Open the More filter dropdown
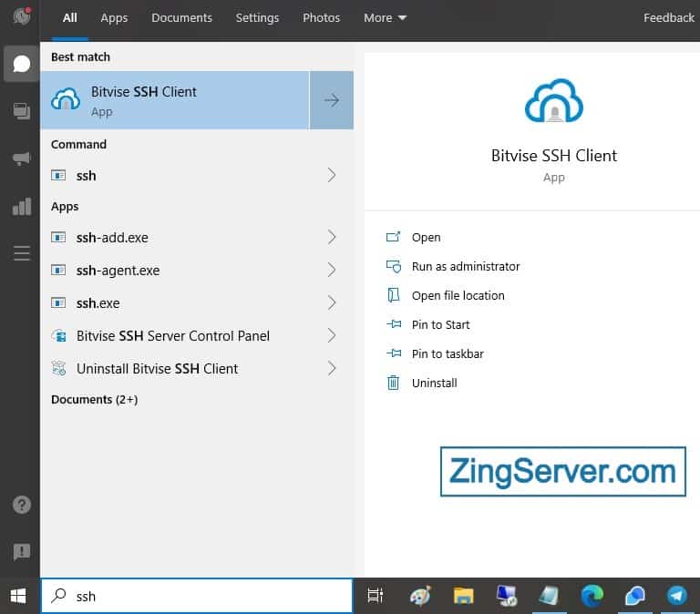The height and width of the screenshot is (614, 700). click(x=385, y=18)
